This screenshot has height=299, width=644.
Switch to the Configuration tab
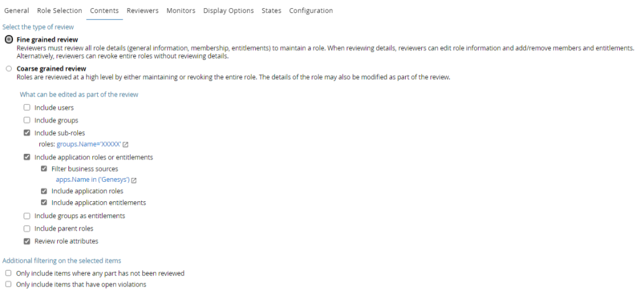(310, 11)
